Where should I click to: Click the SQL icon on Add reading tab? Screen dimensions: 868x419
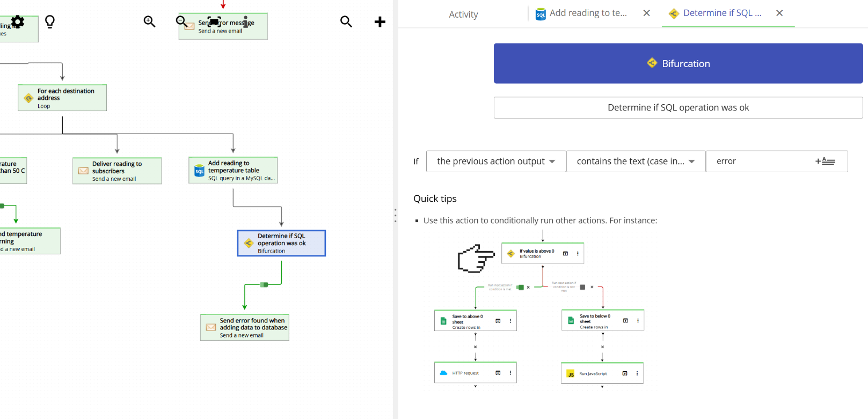(540, 13)
